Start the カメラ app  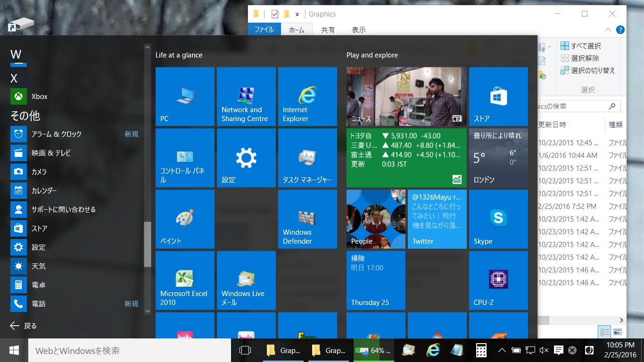75,172
